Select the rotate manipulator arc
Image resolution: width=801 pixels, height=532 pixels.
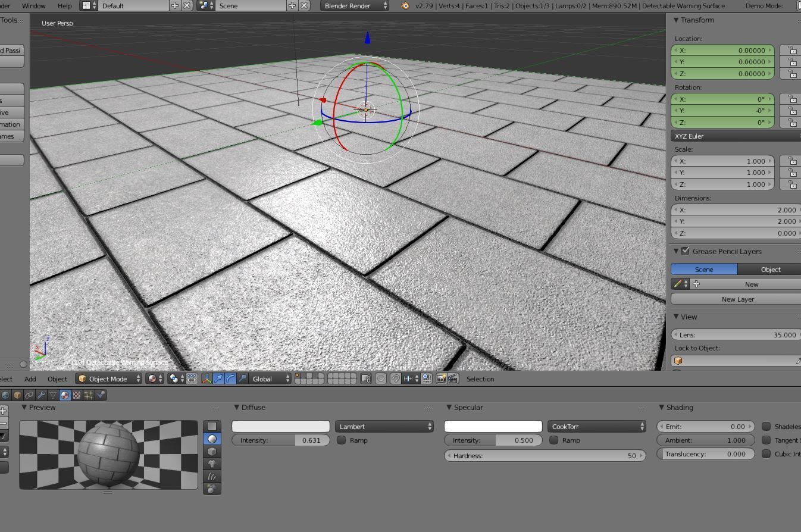pos(230,378)
